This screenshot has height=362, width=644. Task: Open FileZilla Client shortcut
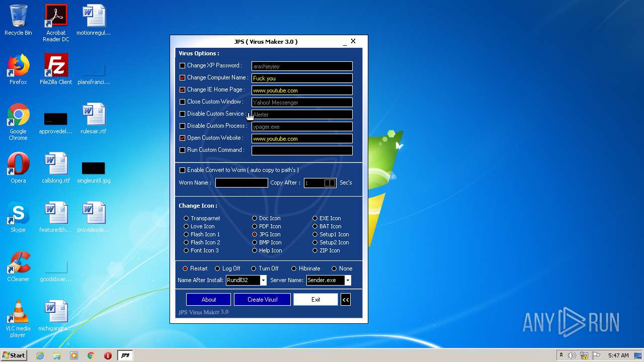point(56,69)
